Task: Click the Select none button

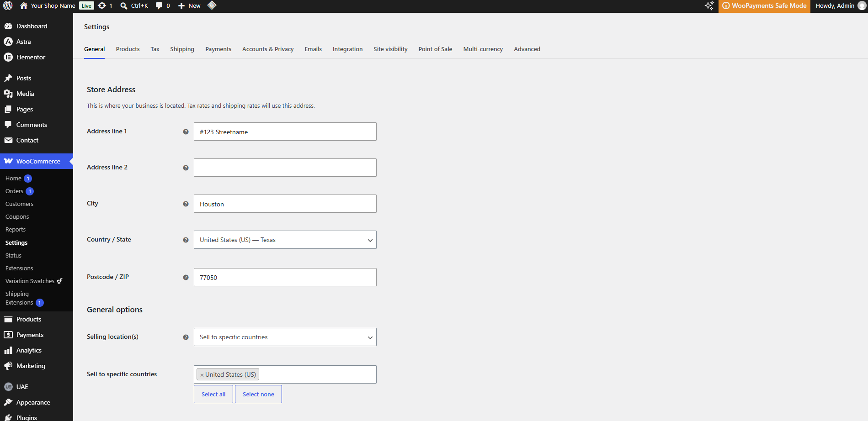Action: pyautogui.click(x=258, y=394)
